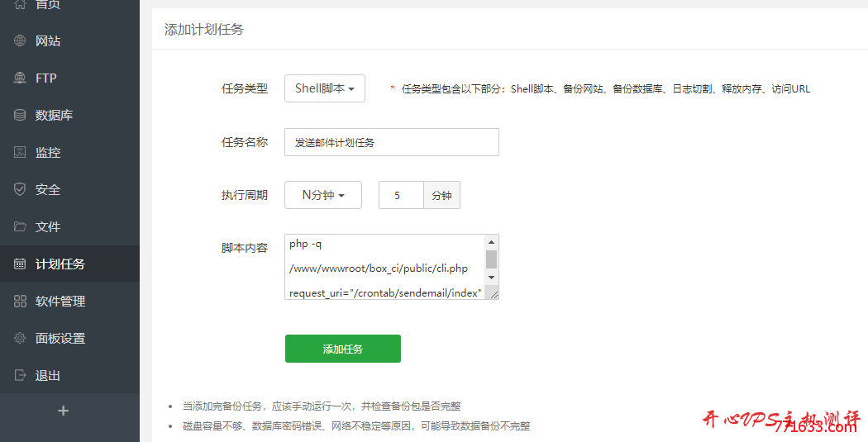Viewport: 868px width, 442px height.
Task: Click the script textarea scrollbar thumb
Action: 492,259
